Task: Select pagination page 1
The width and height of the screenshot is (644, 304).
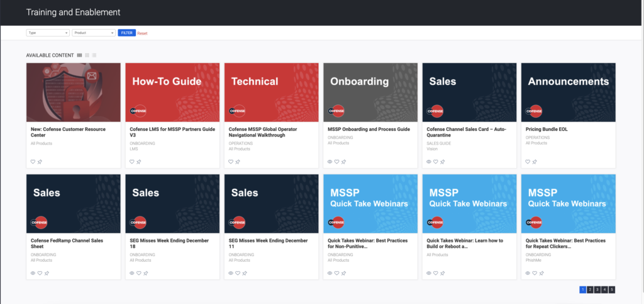Action: point(583,290)
